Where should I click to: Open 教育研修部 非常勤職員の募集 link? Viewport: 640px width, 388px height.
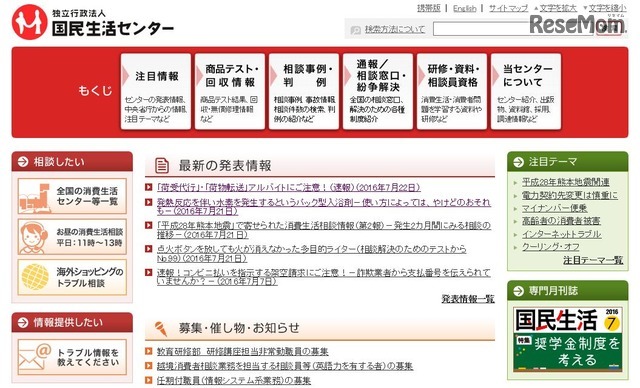tap(242, 351)
